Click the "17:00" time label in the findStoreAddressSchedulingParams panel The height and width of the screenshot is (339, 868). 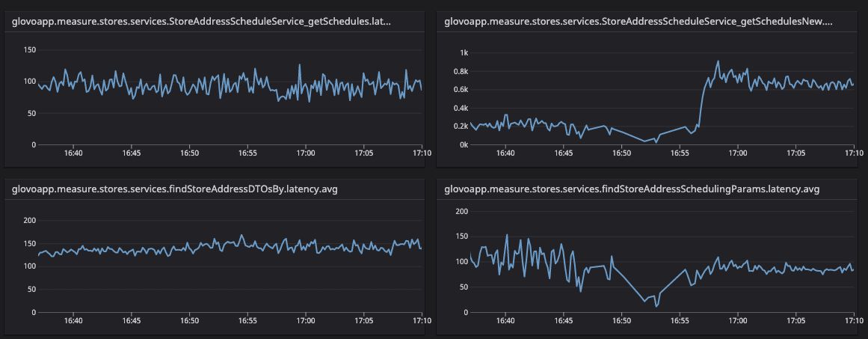point(737,320)
